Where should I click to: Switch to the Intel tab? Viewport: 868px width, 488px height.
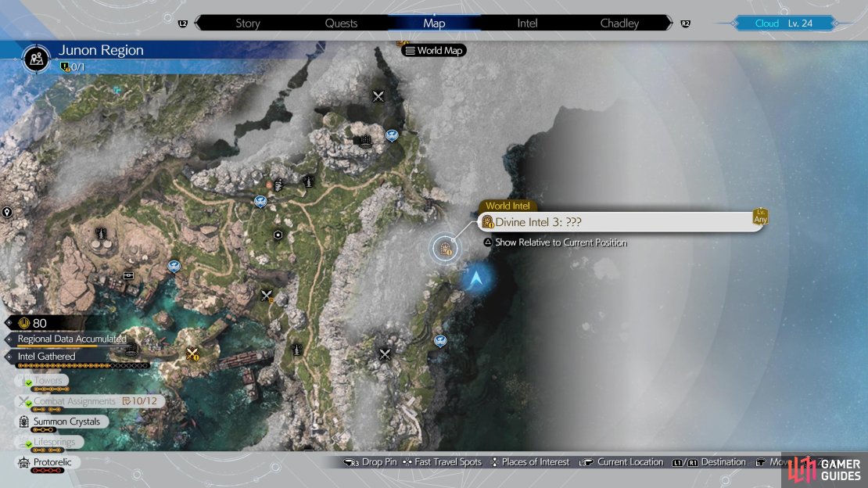tap(527, 23)
